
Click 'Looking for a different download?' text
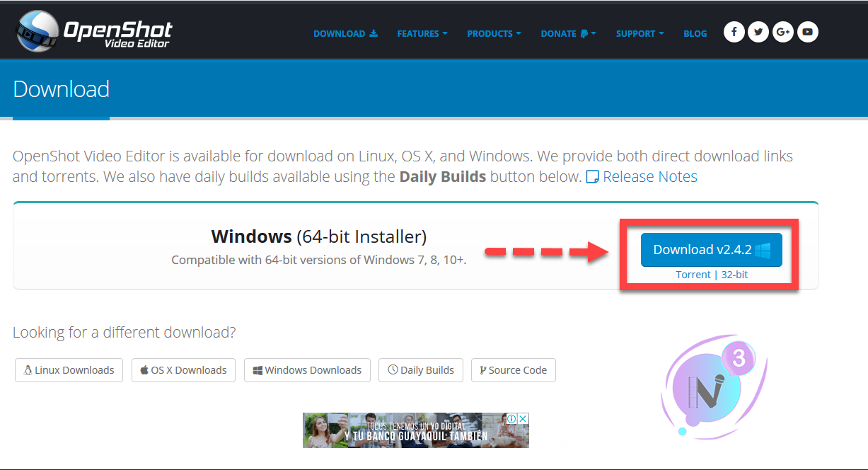point(125,333)
